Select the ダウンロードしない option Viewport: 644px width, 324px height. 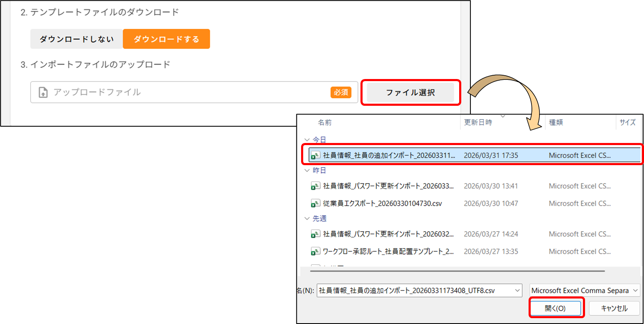coord(77,39)
